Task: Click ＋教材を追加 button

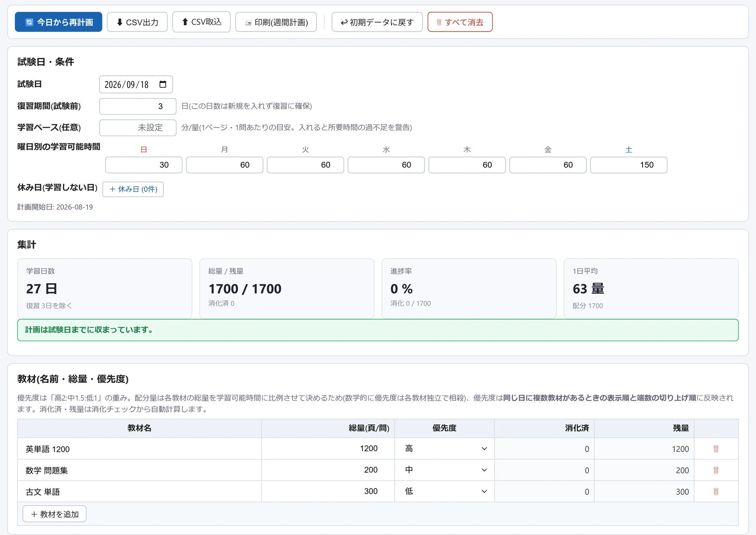Action: 54,514
